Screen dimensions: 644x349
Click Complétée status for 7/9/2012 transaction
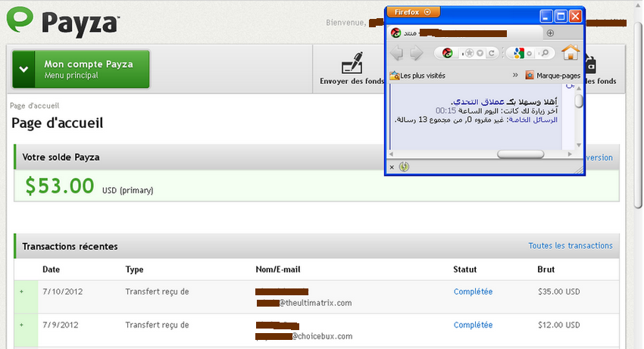473,325
